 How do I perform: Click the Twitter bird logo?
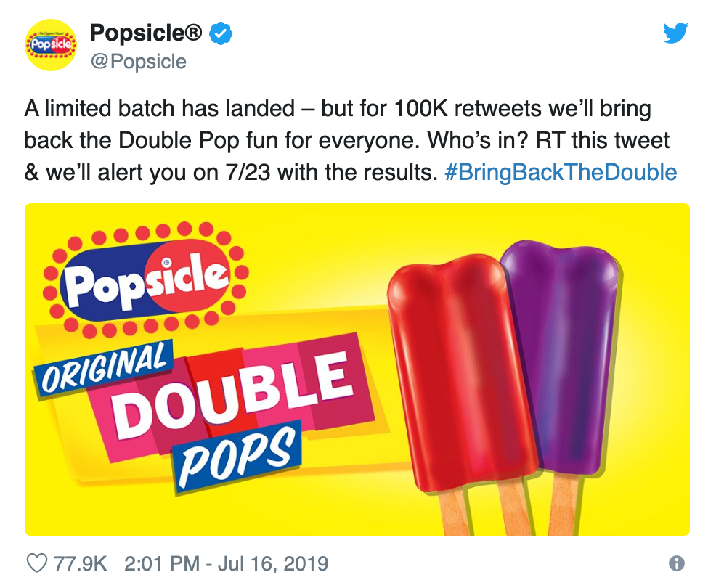pyautogui.click(x=675, y=33)
